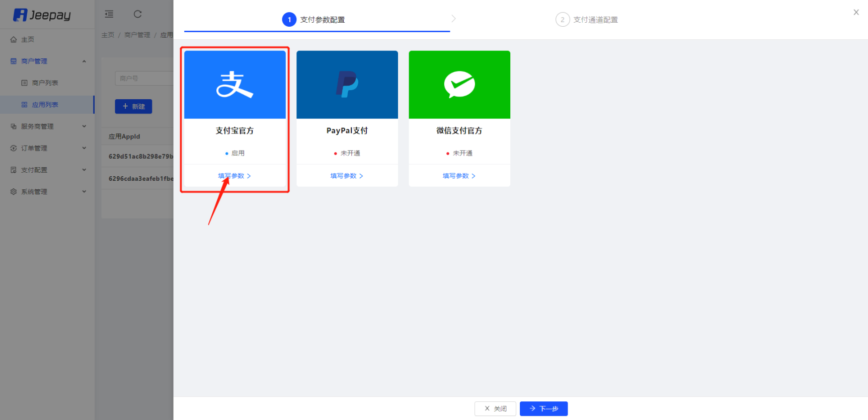Click 商户管理 in the breadcrumb

coord(137,35)
